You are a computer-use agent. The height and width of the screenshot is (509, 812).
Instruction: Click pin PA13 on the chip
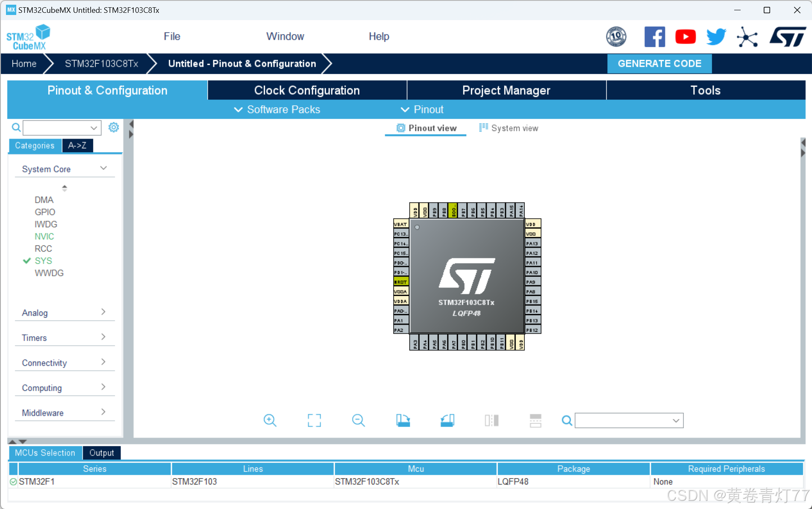click(533, 243)
